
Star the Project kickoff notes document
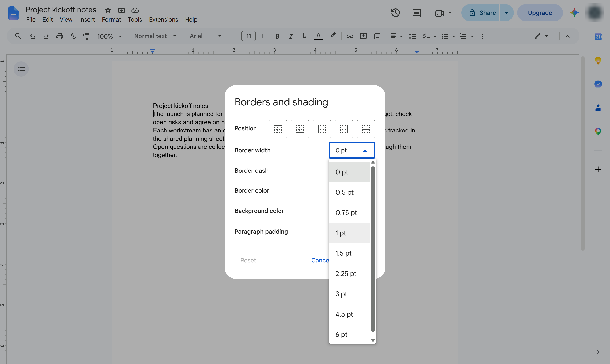[108, 10]
